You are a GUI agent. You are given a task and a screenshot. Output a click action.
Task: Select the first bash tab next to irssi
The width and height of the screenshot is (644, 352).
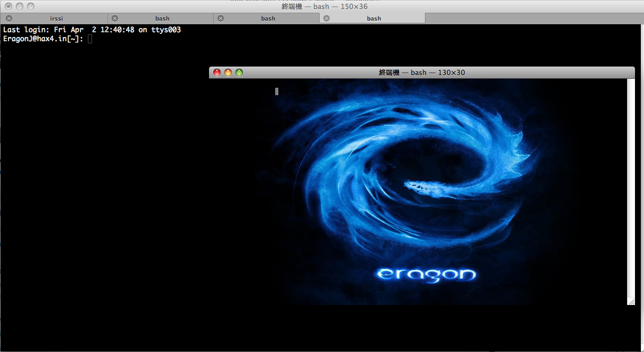tap(162, 18)
